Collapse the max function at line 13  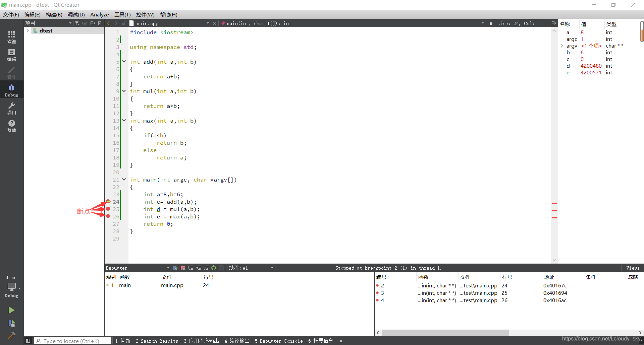pyautogui.click(x=124, y=121)
